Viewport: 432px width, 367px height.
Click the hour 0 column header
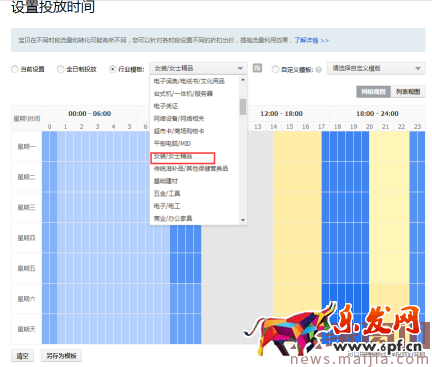click(x=50, y=127)
